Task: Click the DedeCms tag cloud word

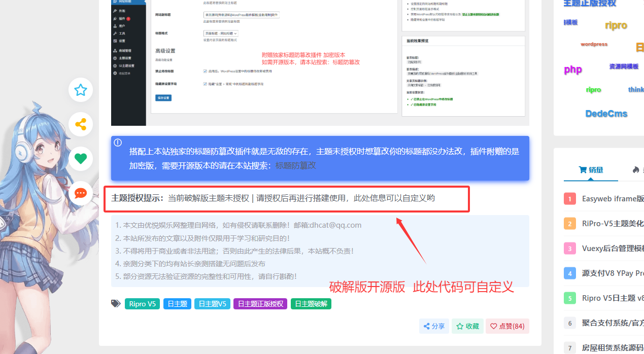Action: (x=606, y=114)
